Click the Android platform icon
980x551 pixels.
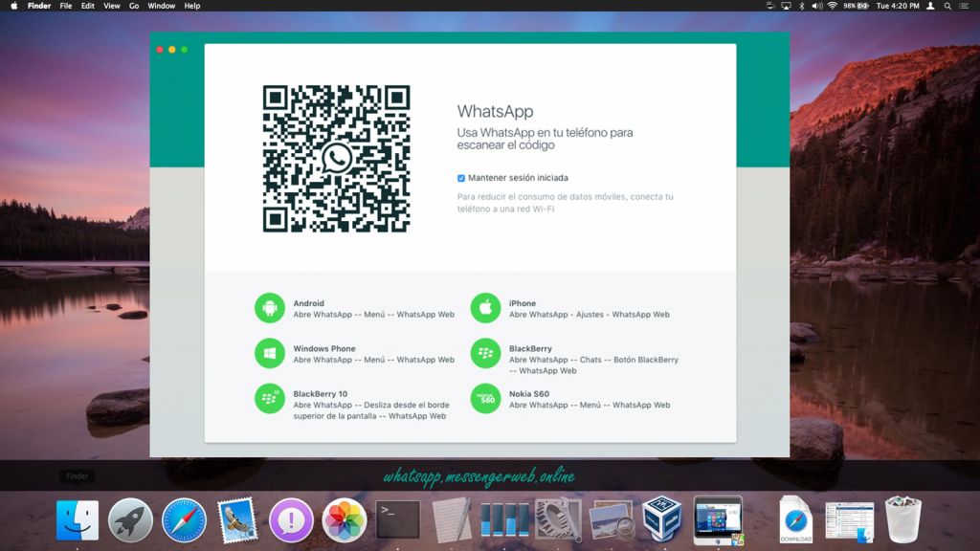[270, 308]
